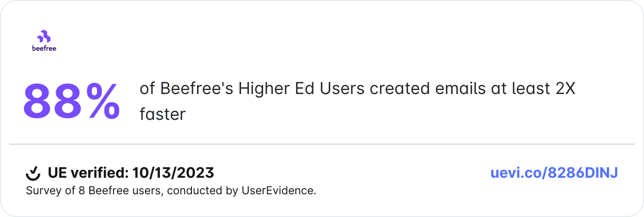The image size is (644, 217).
Task: Click the word "of" starting the headline
Action: (x=148, y=89)
